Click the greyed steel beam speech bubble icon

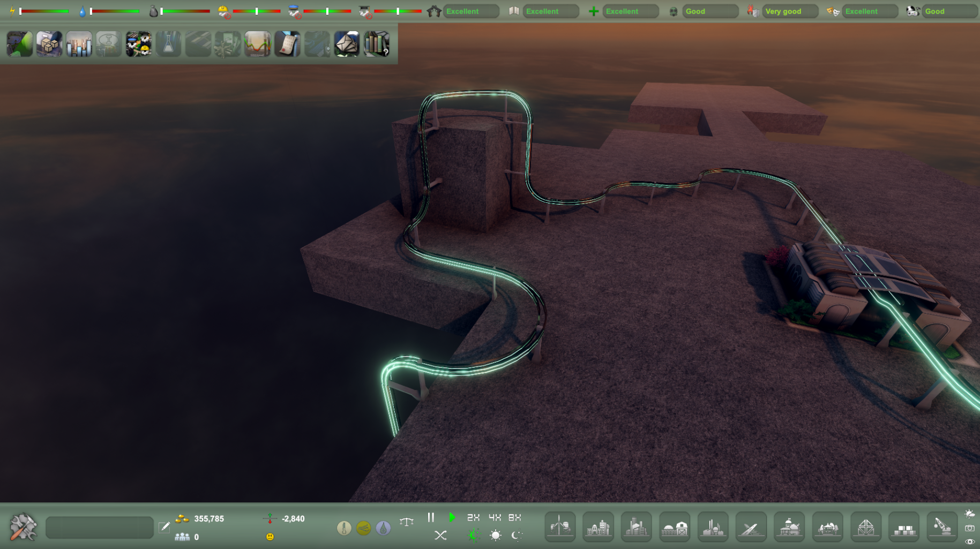point(109,44)
